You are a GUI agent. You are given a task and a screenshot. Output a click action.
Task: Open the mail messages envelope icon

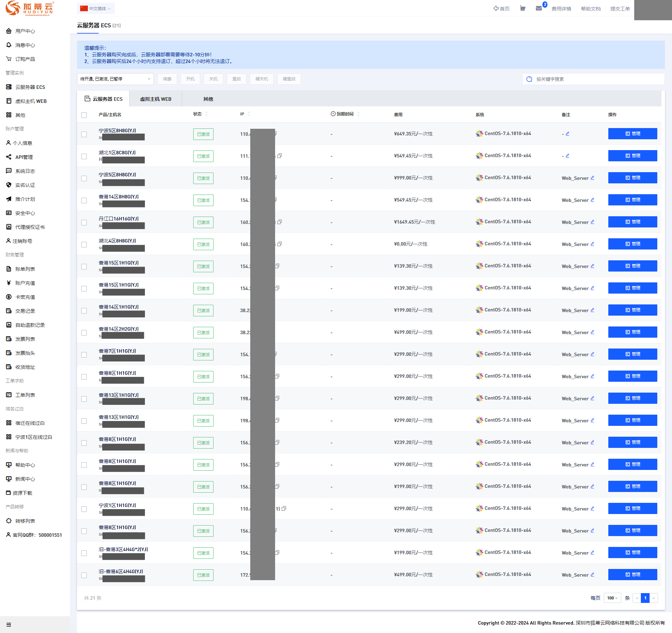[x=539, y=8]
